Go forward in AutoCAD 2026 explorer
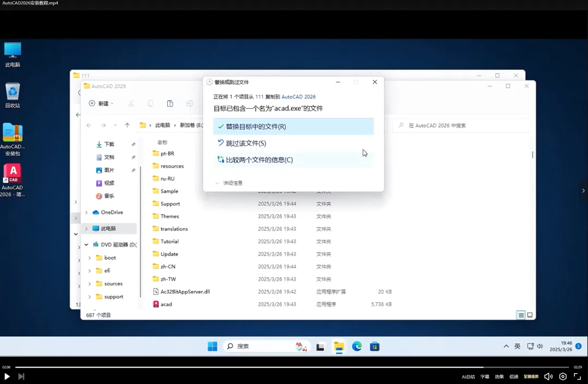This screenshot has width=588, height=384. [x=103, y=125]
